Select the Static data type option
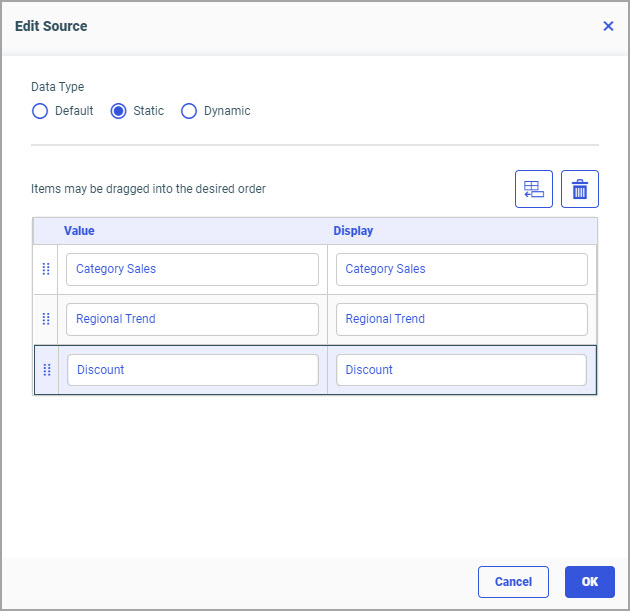This screenshot has width=630, height=611. (x=119, y=111)
